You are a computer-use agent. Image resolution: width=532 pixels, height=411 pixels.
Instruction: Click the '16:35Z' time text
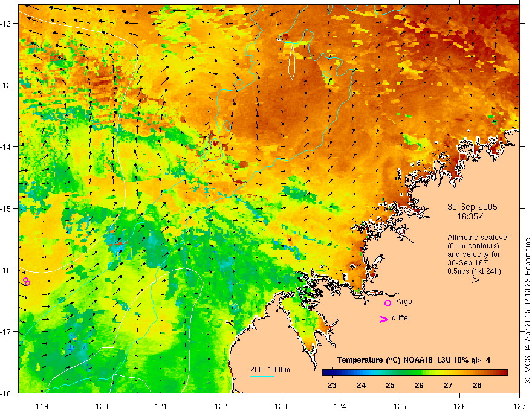[470, 216]
